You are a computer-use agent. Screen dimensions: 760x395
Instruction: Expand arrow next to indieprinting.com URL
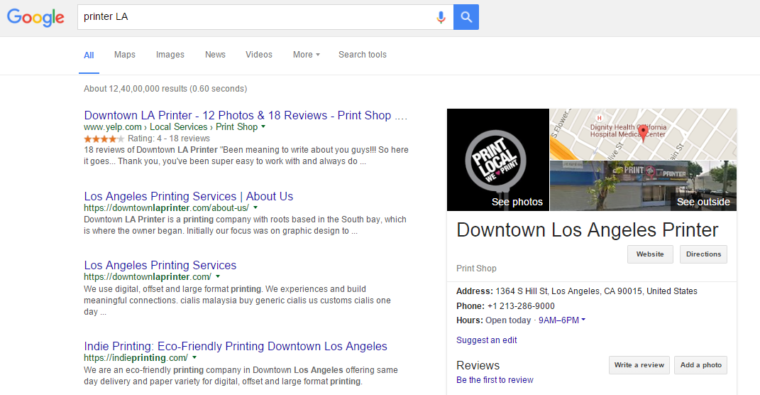[194, 358]
